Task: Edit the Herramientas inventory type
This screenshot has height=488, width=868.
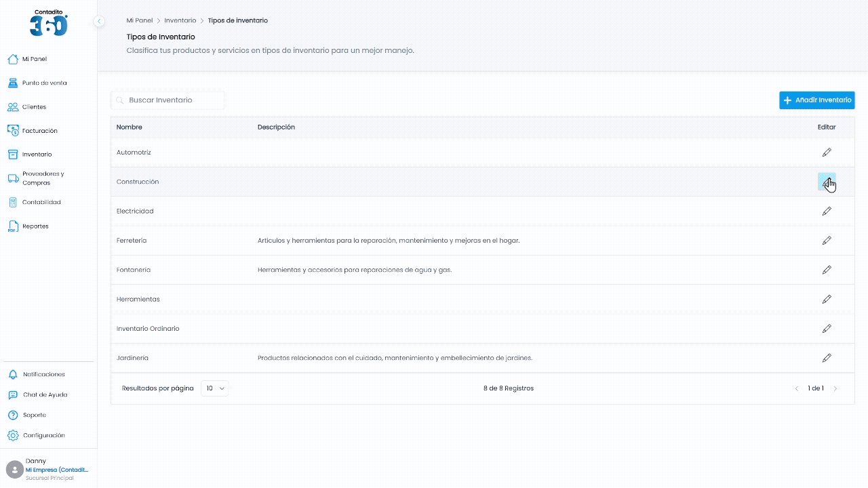Action: point(827,299)
